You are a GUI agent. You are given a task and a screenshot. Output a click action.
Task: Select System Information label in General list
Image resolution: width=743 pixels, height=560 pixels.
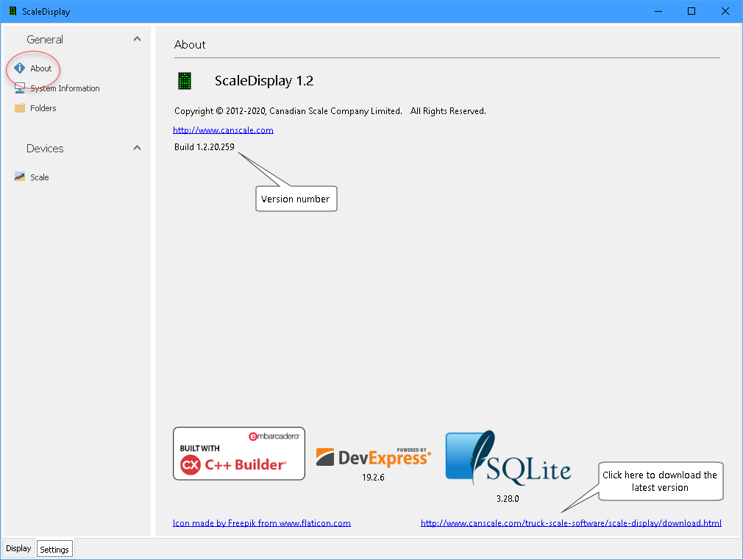(65, 88)
